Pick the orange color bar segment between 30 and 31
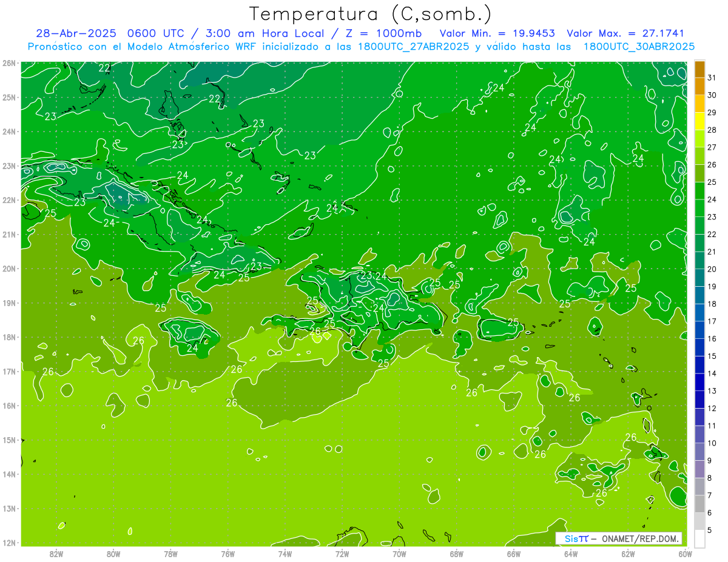 700,87
